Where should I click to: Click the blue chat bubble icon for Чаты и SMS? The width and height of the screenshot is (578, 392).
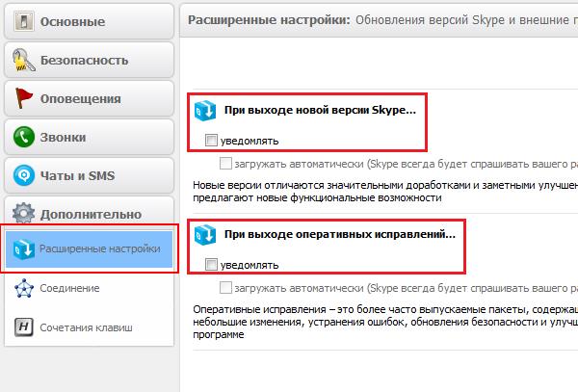(x=24, y=175)
